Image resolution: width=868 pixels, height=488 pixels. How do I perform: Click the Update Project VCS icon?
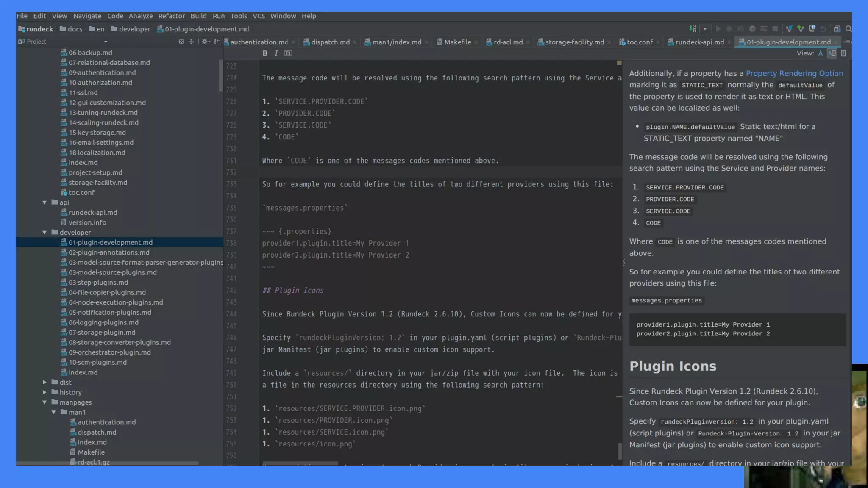coord(789,29)
